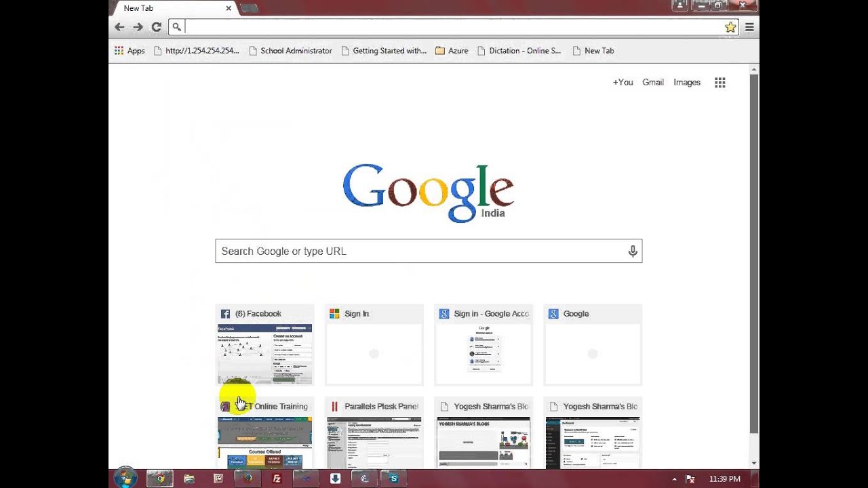Bookmark this page with the star icon
Screen dimensions: 868x488
click(730, 27)
